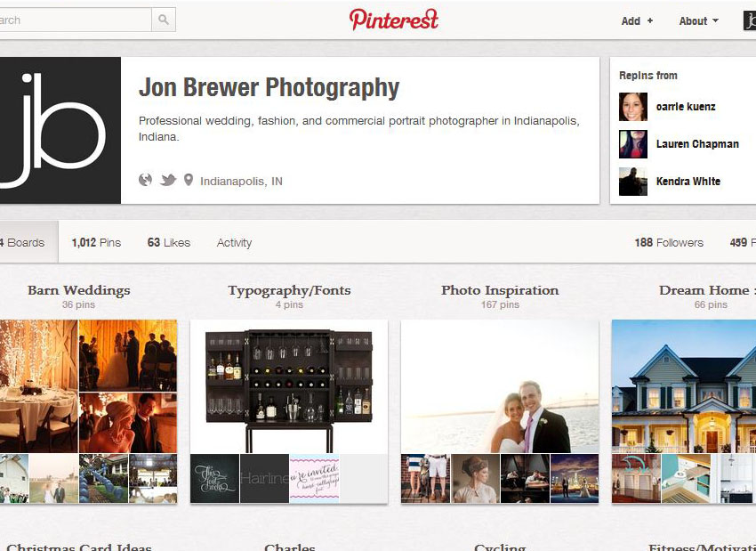Open the profile's website globe icon

click(145, 181)
